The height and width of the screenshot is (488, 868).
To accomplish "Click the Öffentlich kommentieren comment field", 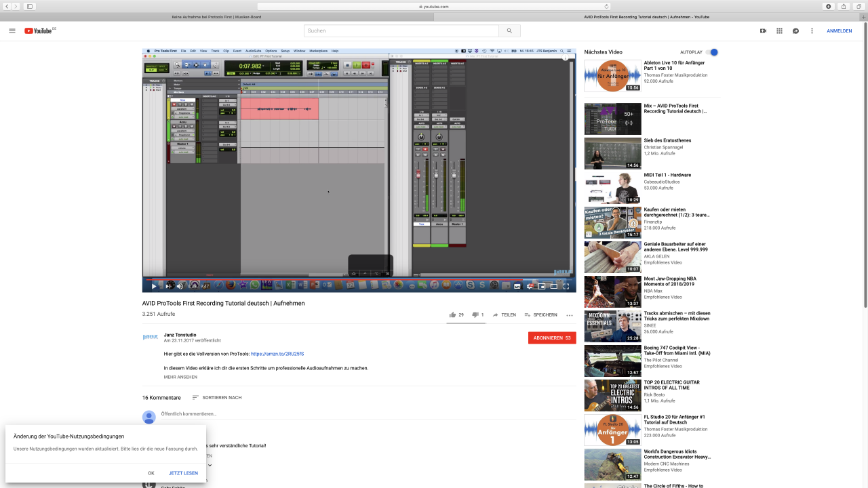I will click(368, 414).
